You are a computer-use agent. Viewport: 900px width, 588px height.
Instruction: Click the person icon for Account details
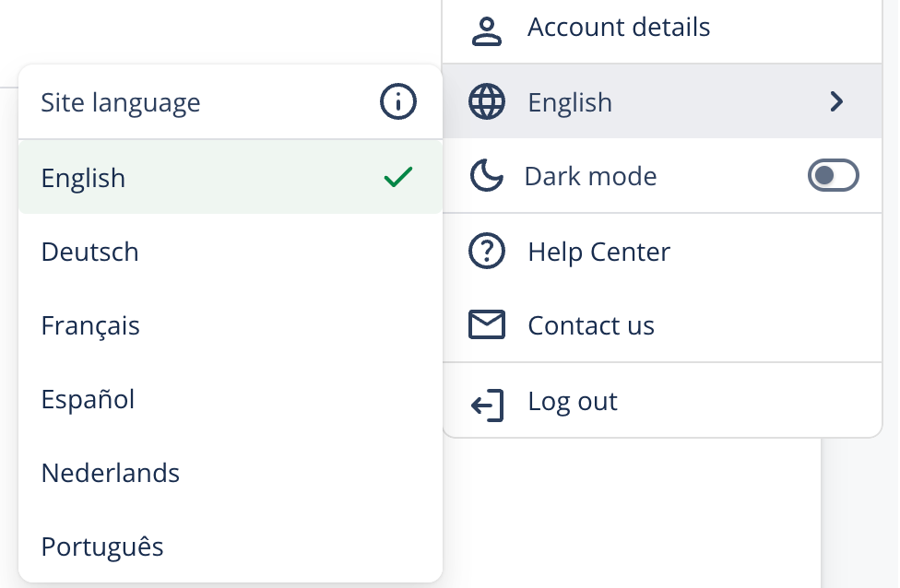click(x=487, y=29)
